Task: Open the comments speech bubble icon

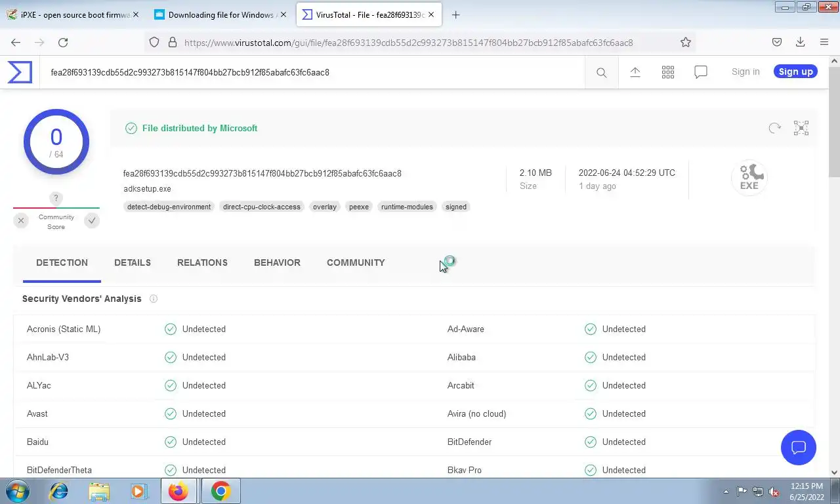Action: coord(701,72)
